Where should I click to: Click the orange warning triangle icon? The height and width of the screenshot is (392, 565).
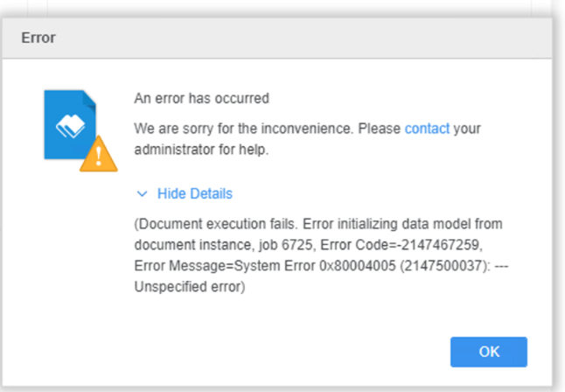98,154
